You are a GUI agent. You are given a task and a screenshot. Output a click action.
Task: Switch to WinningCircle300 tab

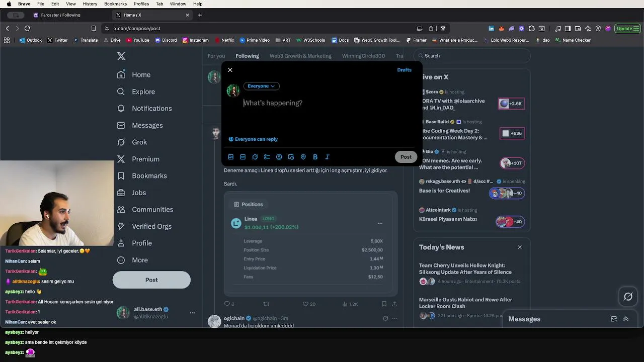pos(363,56)
